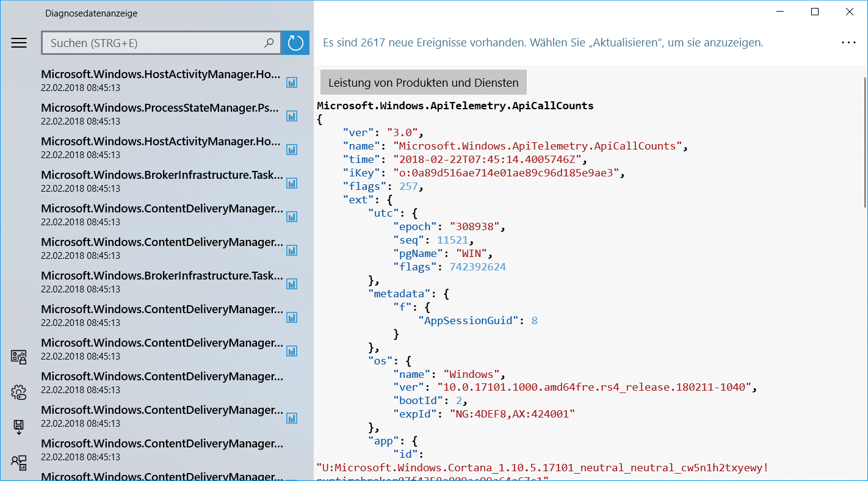868x481 pixels.
Task: Click the new events notification message
Action: [543, 43]
